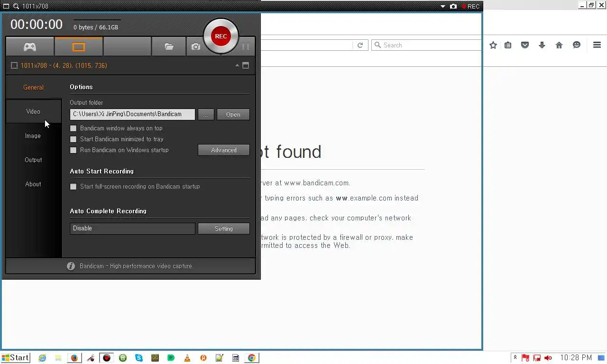Click the 1011x708 capture coordinates text
Image resolution: width=607 pixels, height=364 pixels.
(64, 65)
